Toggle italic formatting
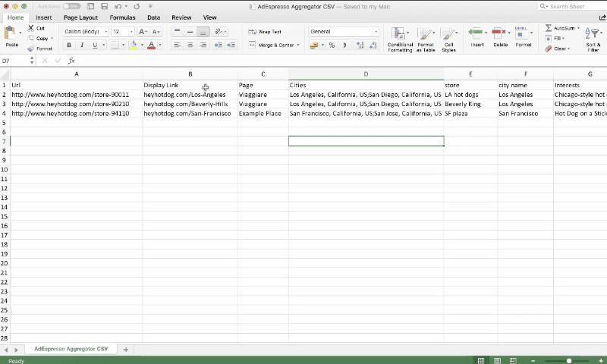 (x=80, y=45)
